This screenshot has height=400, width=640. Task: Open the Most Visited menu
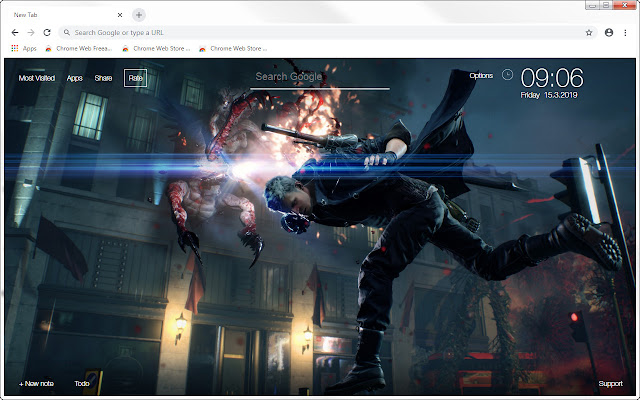pyautogui.click(x=37, y=78)
